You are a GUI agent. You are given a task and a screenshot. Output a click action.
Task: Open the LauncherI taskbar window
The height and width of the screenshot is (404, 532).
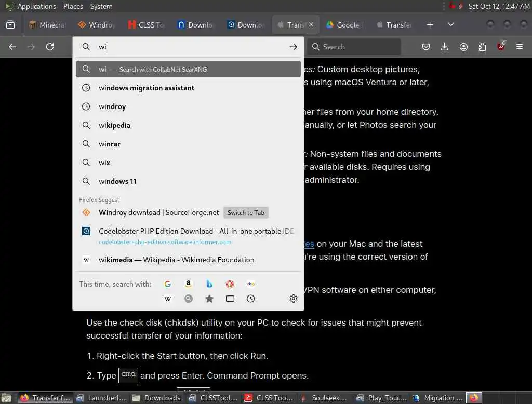(x=101, y=398)
